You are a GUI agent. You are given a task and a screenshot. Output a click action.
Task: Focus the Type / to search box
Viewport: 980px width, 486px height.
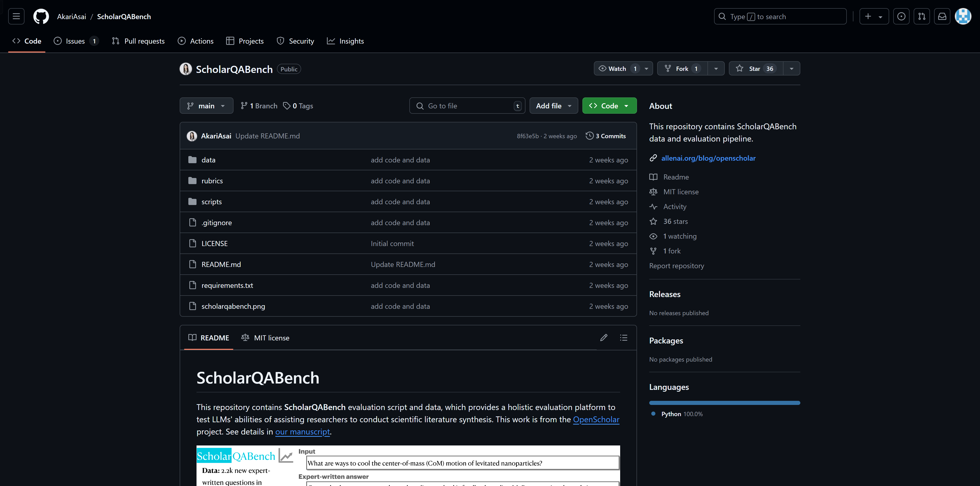780,16
